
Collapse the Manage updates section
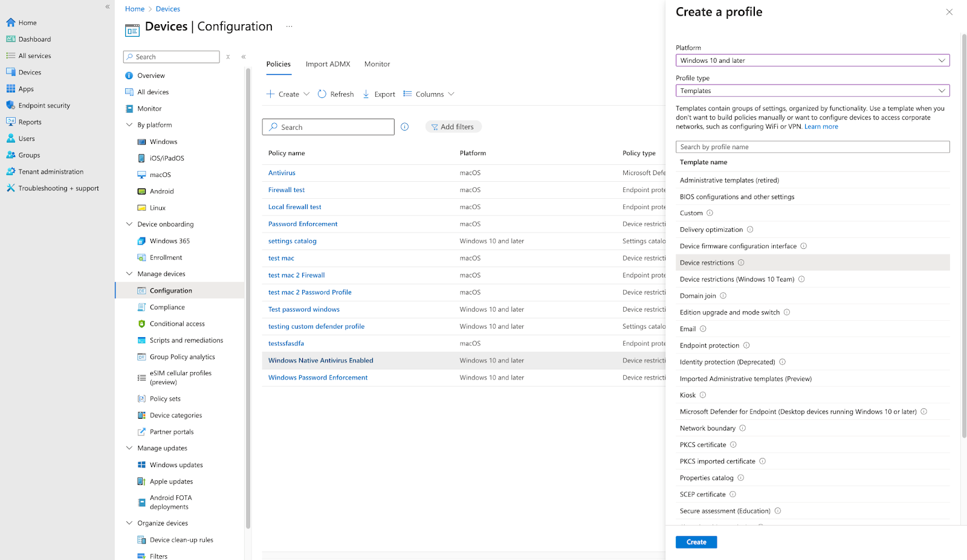129,448
